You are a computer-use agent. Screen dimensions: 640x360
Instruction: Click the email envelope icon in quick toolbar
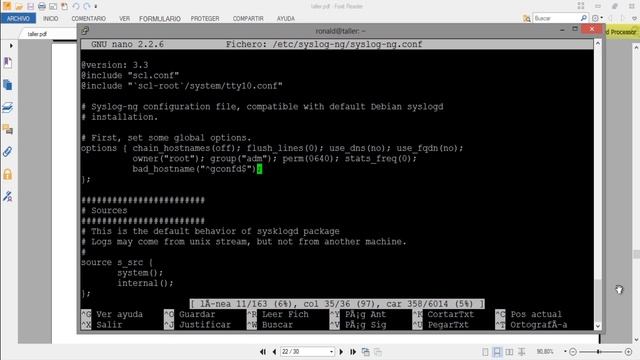tap(53, 6)
